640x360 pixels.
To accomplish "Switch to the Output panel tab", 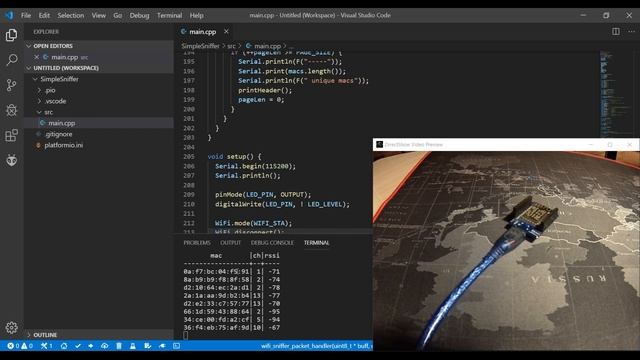I will pos(231,243).
